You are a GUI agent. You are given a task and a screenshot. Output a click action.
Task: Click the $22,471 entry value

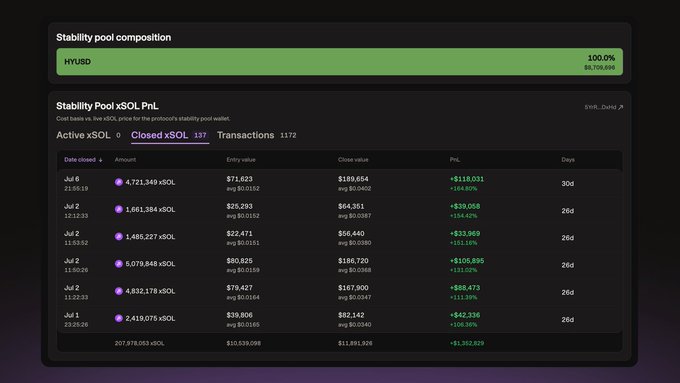pyautogui.click(x=239, y=233)
